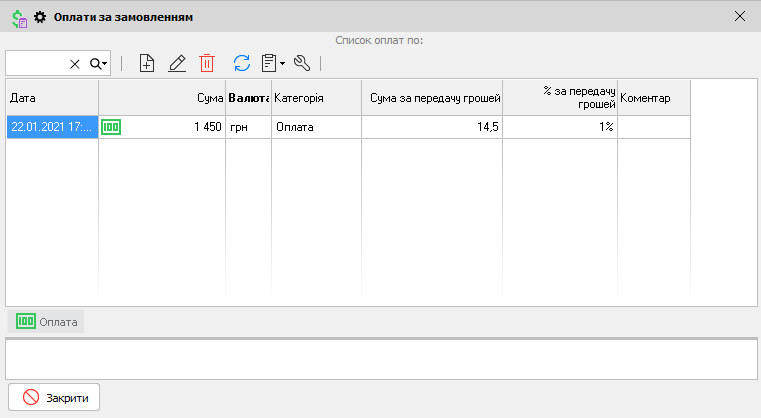Viewport: 761px width, 418px height.
Task: Open the wrench settings tool
Action: pyautogui.click(x=303, y=63)
